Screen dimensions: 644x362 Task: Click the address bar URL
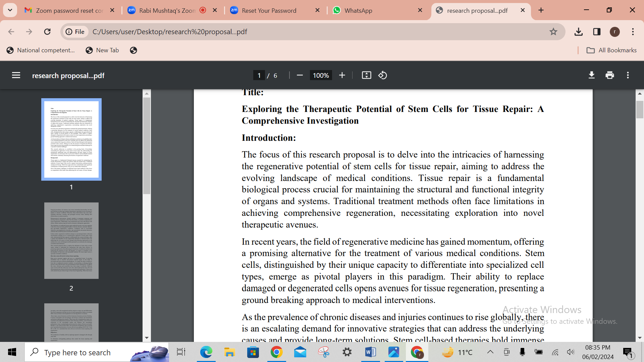click(x=170, y=32)
